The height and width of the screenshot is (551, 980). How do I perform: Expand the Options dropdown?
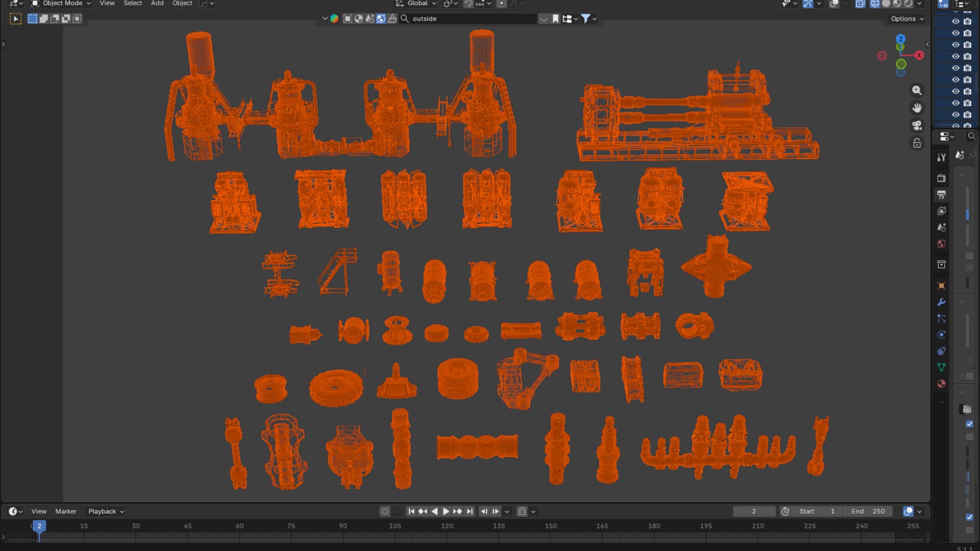pyautogui.click(x=907, y=19)
